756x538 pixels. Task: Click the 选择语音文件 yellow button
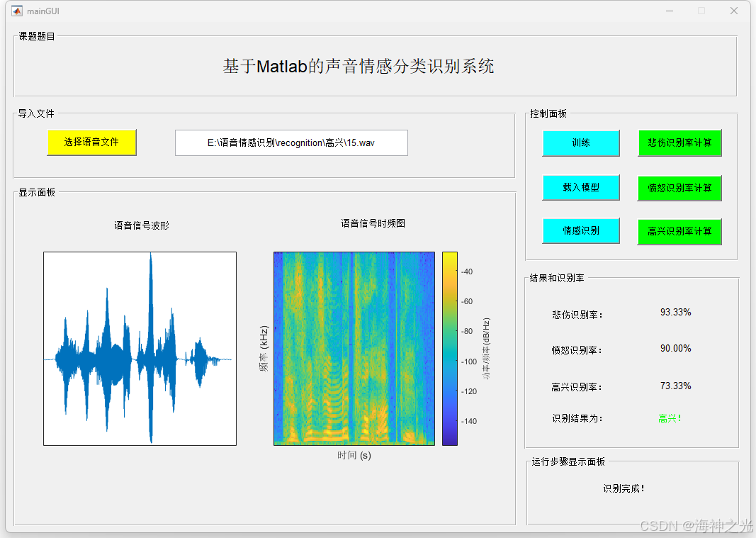(91, 142)
